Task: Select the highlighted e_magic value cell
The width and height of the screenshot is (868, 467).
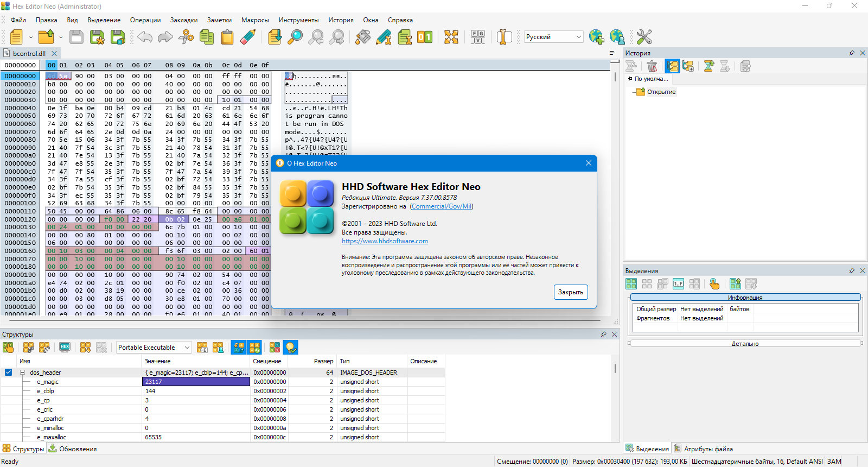Action: click(x=196, y=382)
